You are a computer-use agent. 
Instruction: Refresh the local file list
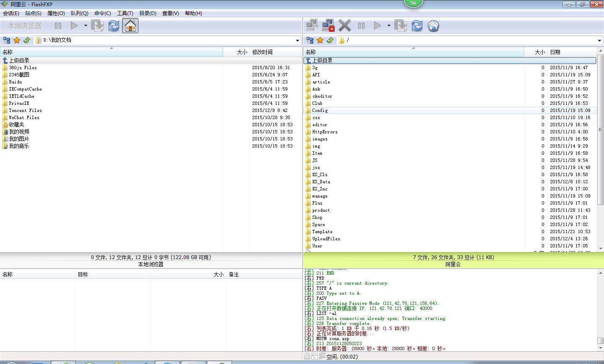[x=114, y=26]
